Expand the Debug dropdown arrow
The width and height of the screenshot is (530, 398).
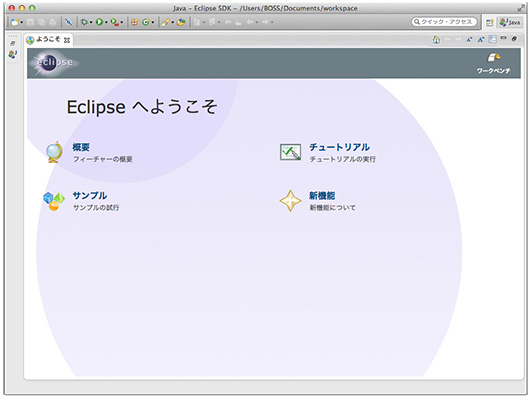click(91, 23)
